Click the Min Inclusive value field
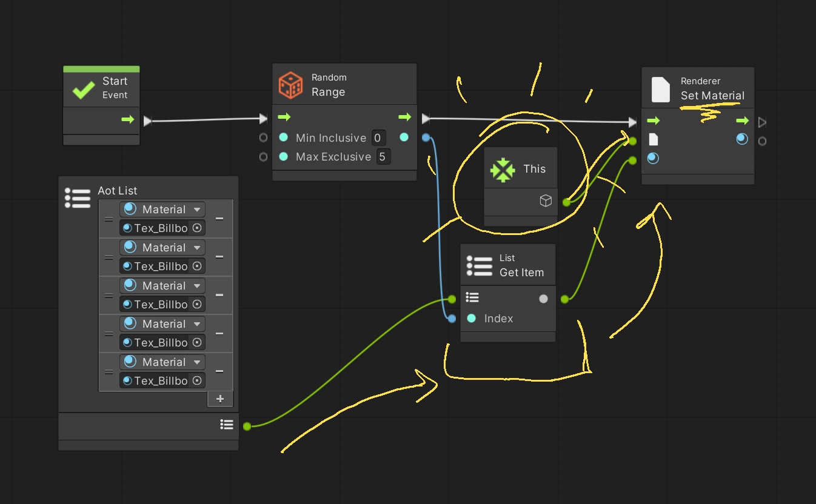Image resolution: width=816 pixels, height=504 pixels. click(x=378, y=138)
